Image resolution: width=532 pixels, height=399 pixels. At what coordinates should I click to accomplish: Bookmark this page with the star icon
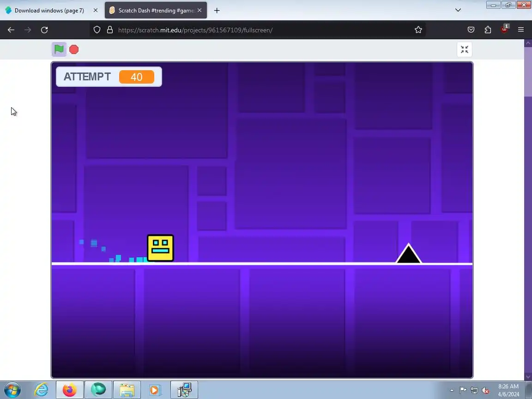click(418, 30)
